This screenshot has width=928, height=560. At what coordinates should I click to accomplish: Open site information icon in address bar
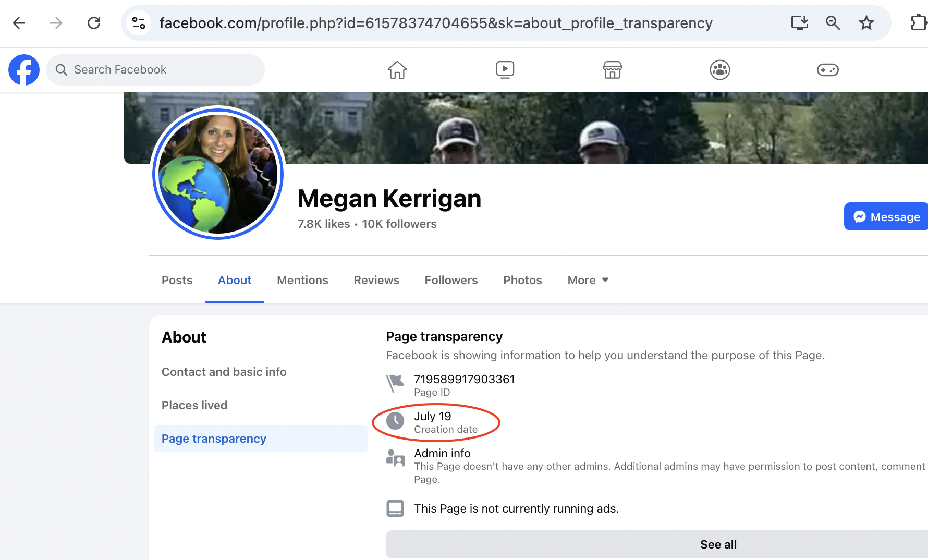point(139,23)
